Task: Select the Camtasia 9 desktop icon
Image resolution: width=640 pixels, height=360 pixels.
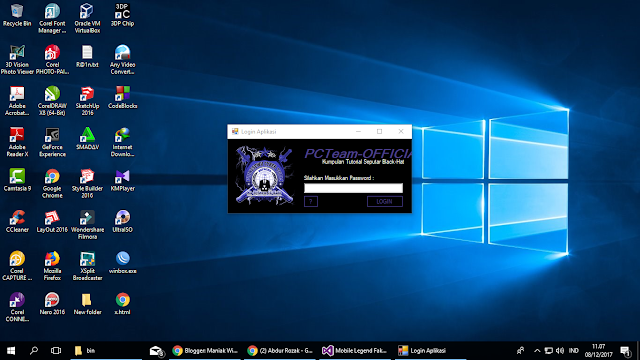Action: 17,180
